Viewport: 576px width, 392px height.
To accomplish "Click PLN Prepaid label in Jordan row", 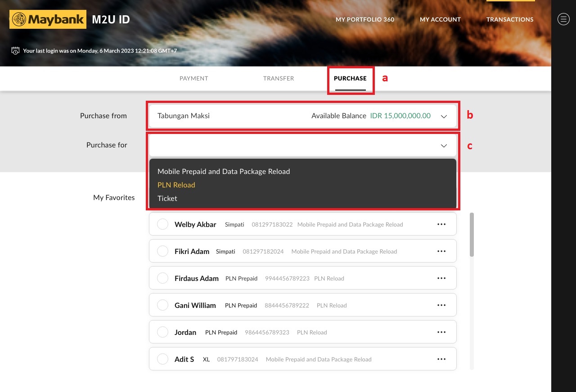I will click(x=221, y=332).
